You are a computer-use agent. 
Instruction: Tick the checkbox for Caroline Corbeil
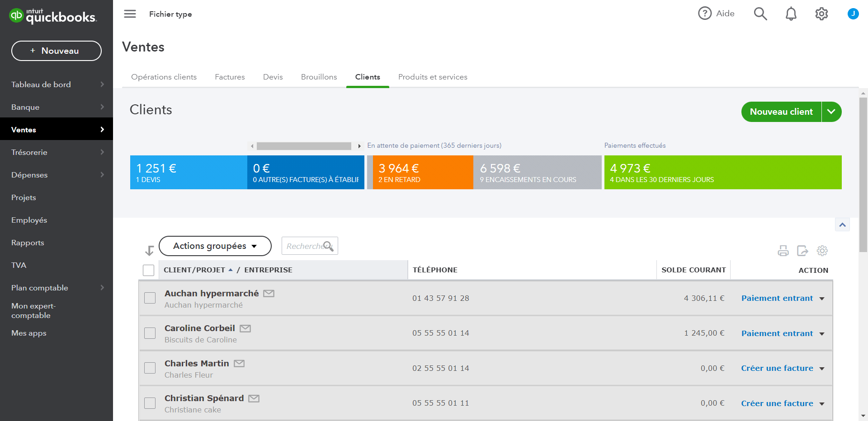150,333
